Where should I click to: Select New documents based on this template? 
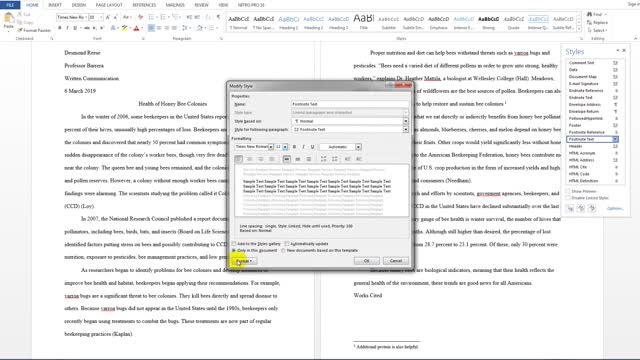click(x=283, y=251)
